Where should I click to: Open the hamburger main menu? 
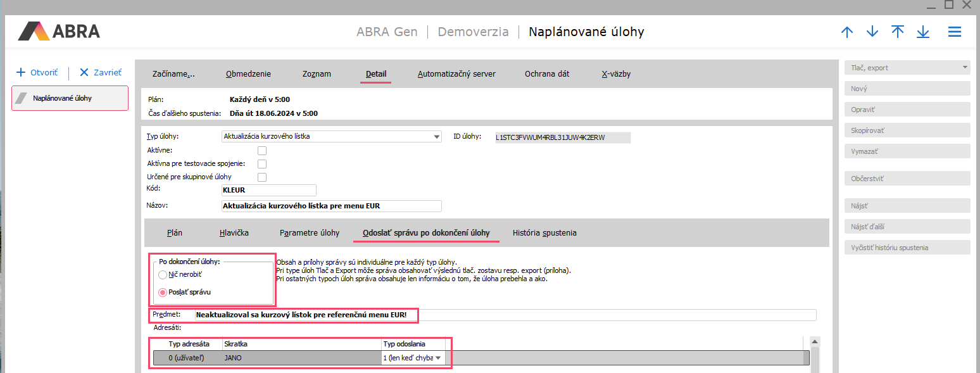point(955,32)
